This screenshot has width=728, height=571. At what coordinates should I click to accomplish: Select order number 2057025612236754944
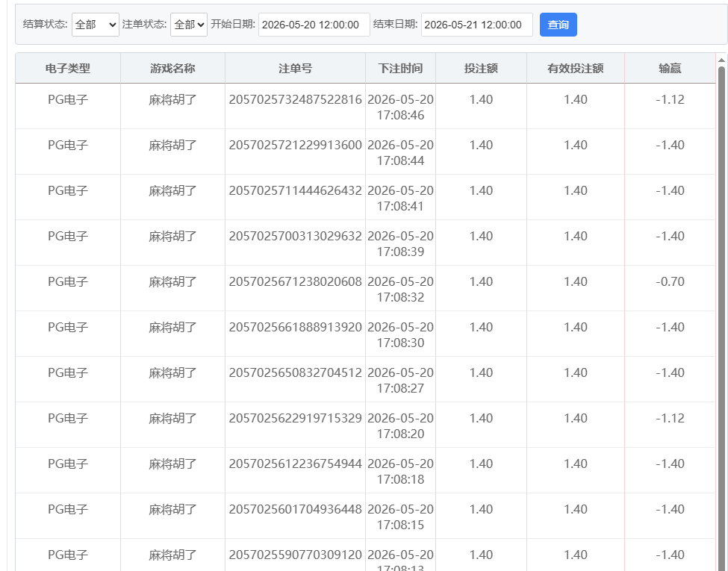pos(295,464)
